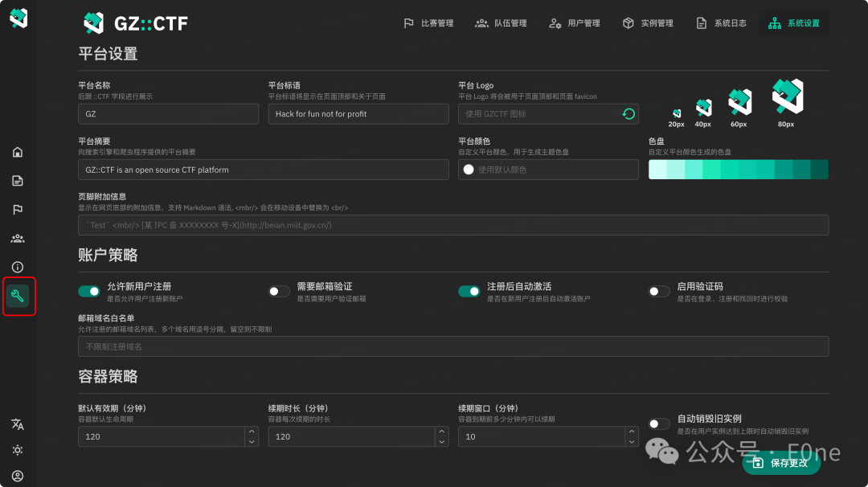Turn on the 启用验证码 toggle
Image resolution: width=868 pixels, height=487 pixels.
click(x=659, y=291)
